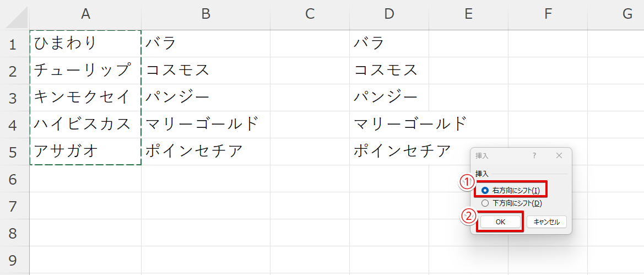Select column F header

548,15
